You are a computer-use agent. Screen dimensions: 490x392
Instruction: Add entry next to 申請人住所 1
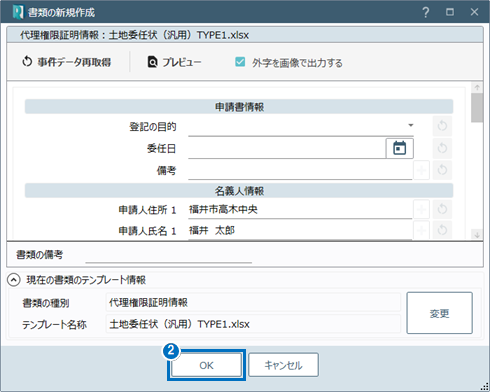[x=421, y=210]
